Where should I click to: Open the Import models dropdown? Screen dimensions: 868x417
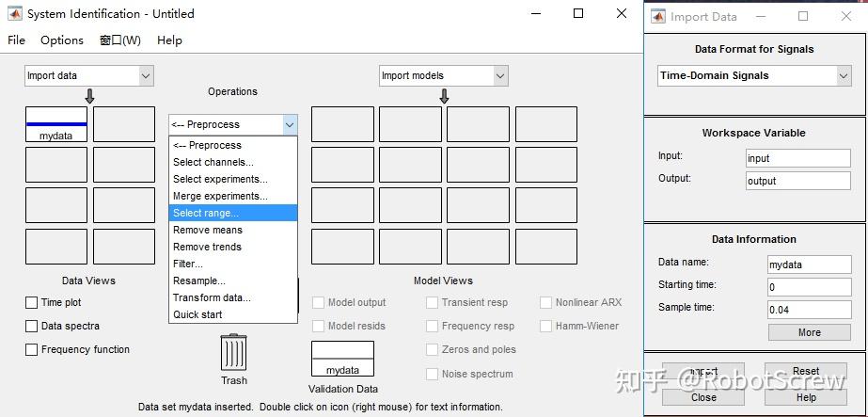tap(444, 76)
